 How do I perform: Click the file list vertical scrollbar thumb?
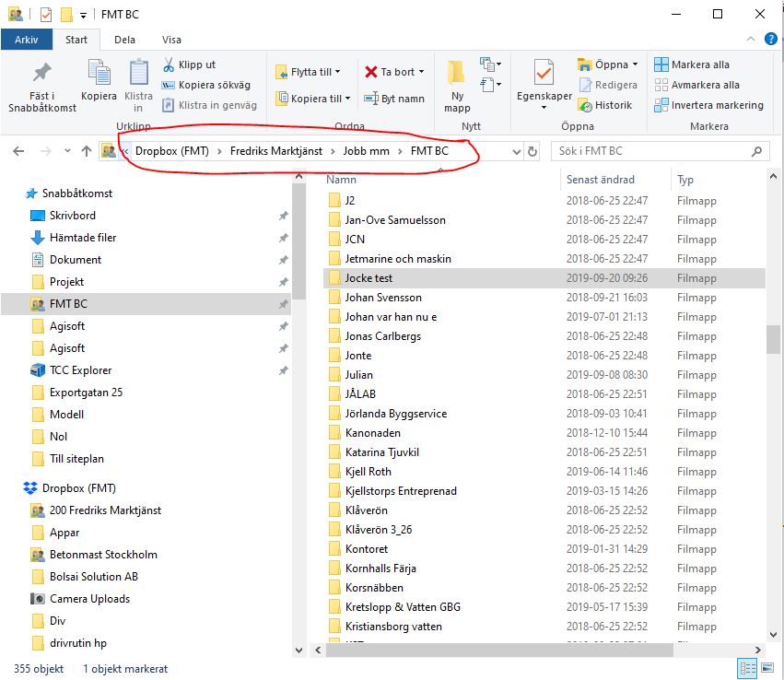click(773, 339)
